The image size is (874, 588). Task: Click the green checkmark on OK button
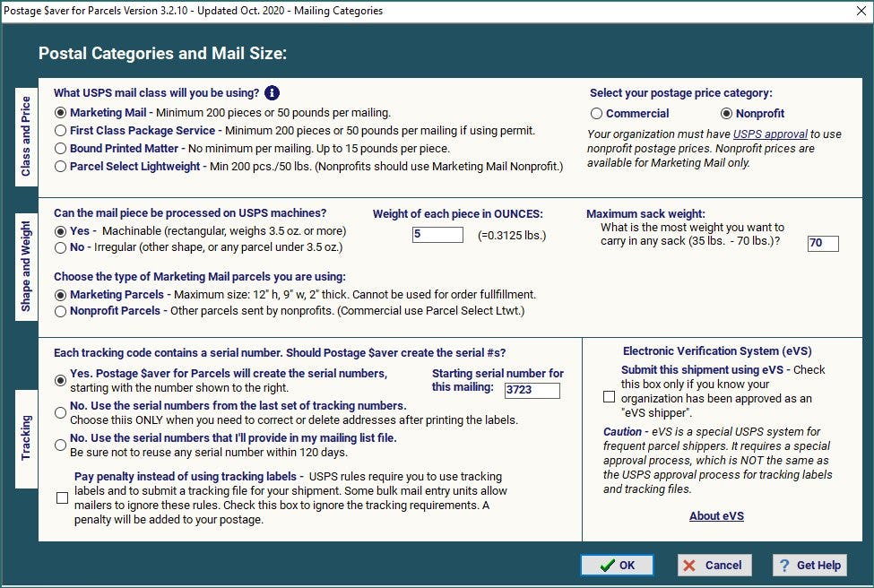click(x=607, y=566)
